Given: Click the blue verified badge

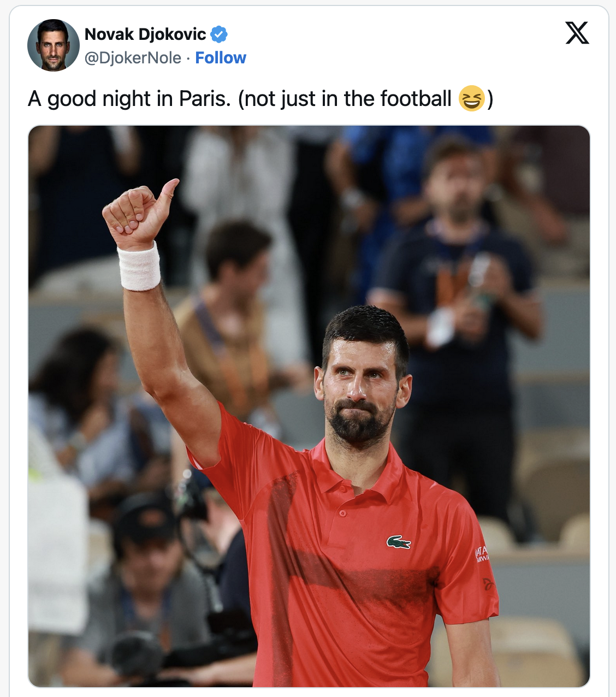Looking at the screenshot, I should click(x=219, y=34).
